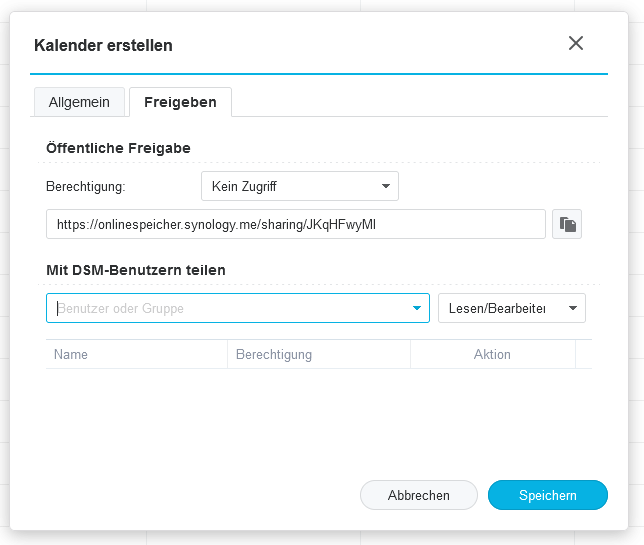Copy the sharing link with the clipboard icon

(x=567, y=224)
